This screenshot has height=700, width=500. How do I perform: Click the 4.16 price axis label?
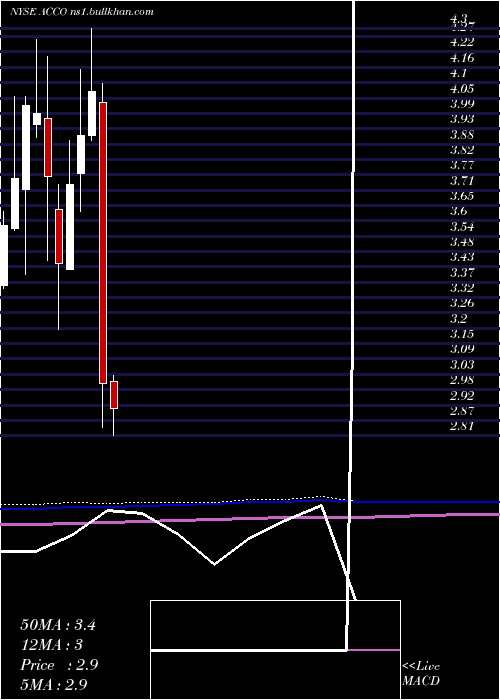[462, 58]
